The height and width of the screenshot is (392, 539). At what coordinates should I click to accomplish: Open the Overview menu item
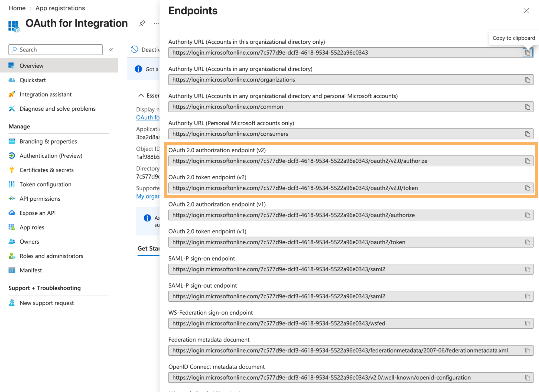pos(59,66)
